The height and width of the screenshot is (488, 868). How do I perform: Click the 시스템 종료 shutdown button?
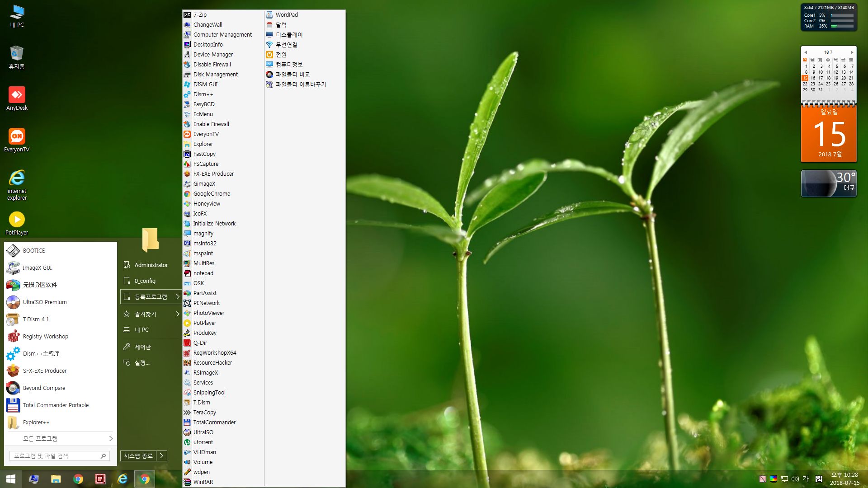point(138,456)
